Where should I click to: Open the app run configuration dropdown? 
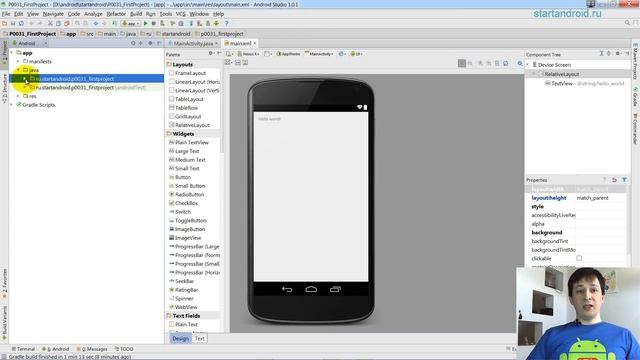pyautogui.click(x=131, y=23)
